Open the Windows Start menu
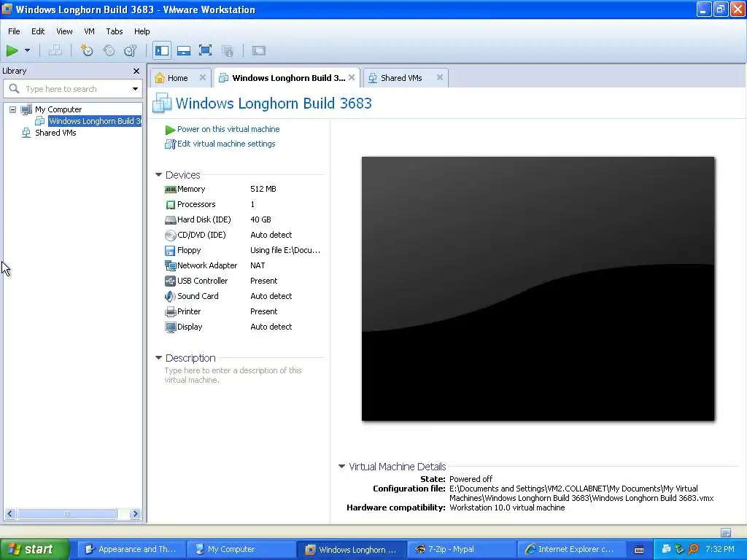Screen dimensions: 747x560 34,550
